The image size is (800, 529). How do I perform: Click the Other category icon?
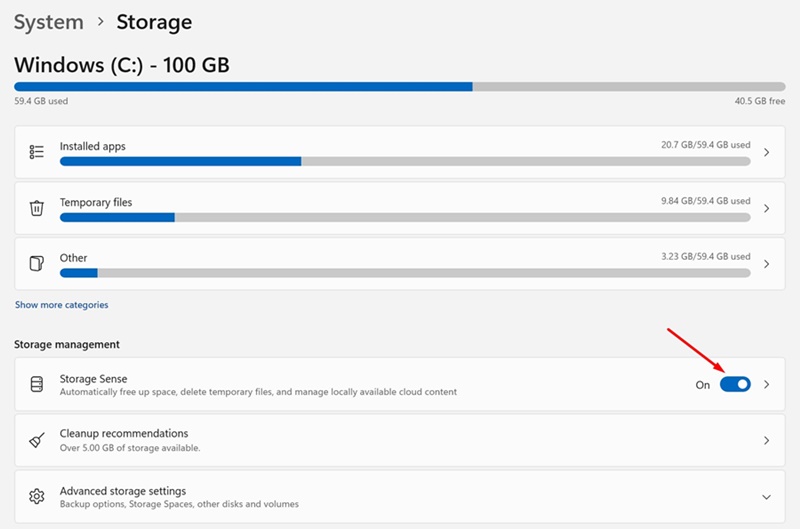click(x=37, y=264)
